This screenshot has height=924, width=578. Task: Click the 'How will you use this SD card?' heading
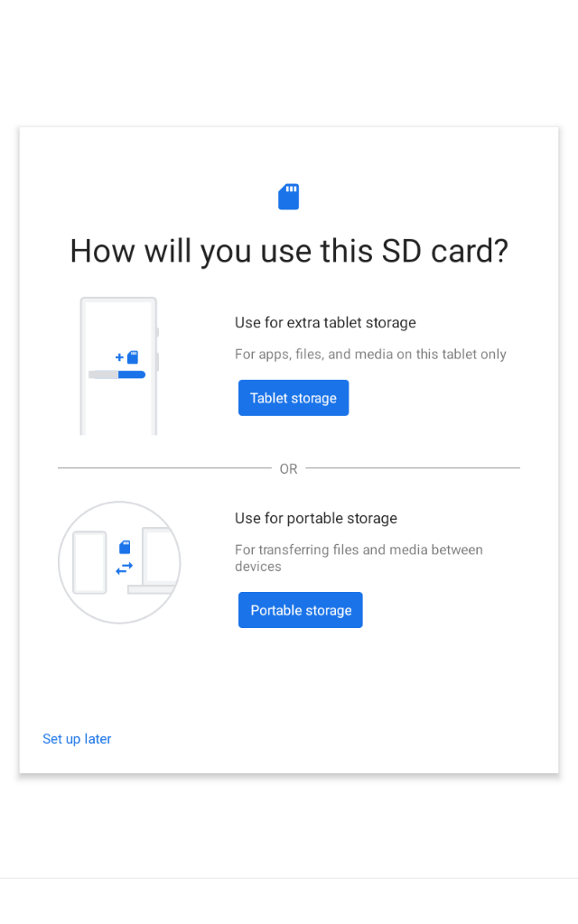tap(289, 251)
